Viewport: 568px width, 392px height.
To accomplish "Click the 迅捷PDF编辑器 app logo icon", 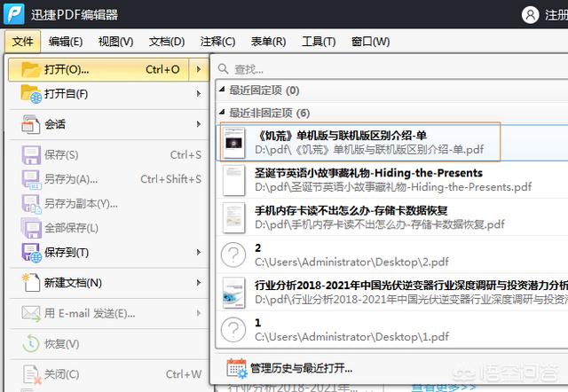I will click(14, 14).
